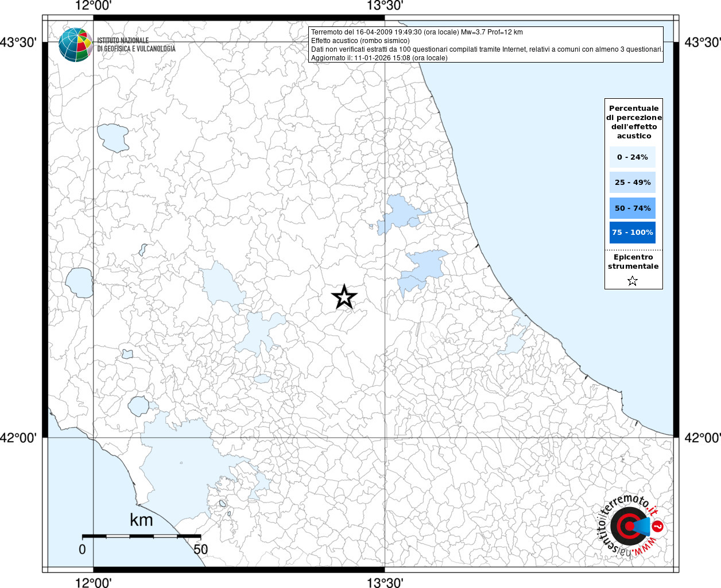Click the 'Aggiornato il: 11-01-2026' update line
The image size is (721, 588).
coord(379,58)
